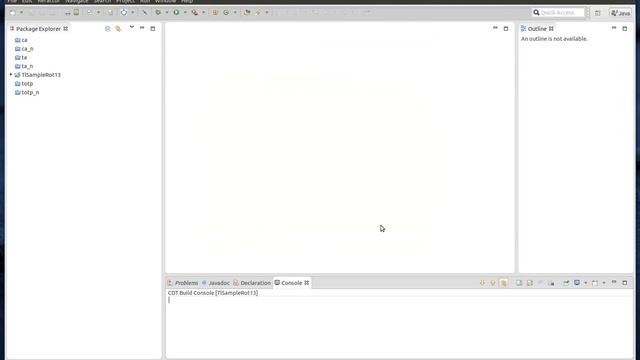This screenshot has height=360, width=640.
Task: Open the Display Selected Console dropdown
Action: (585, 283)
